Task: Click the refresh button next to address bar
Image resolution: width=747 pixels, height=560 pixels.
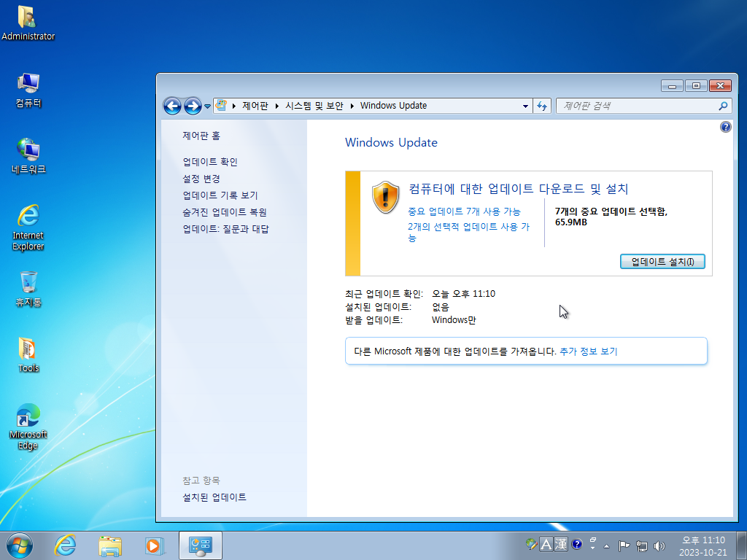Action: pyautogui.click(x=542, y=106)
